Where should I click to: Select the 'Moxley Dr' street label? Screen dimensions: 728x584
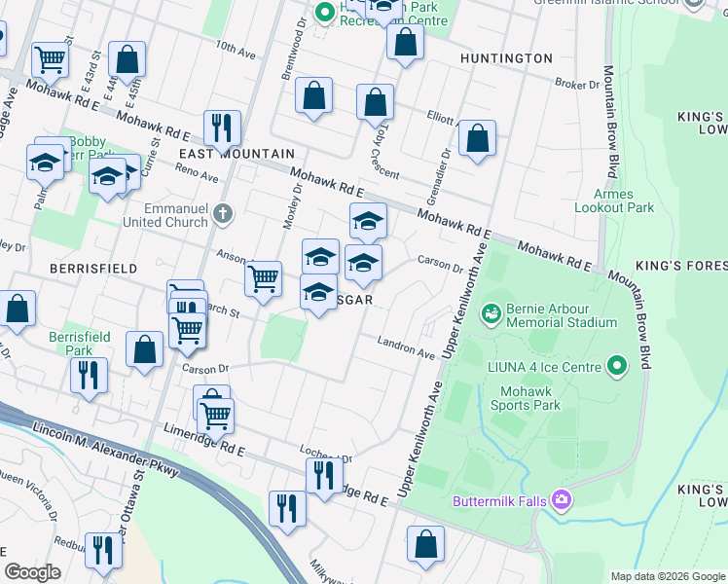293,206
